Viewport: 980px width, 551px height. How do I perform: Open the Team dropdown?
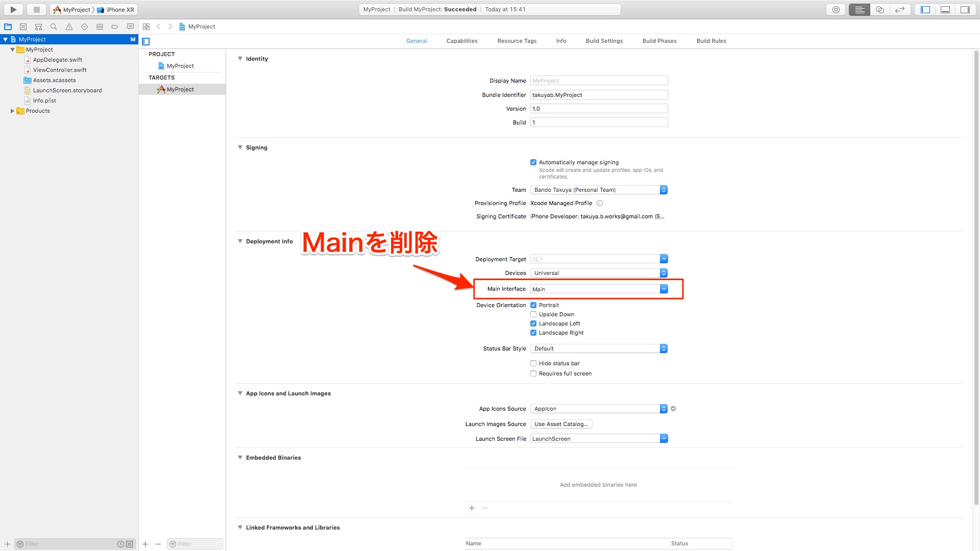(599, 190)
